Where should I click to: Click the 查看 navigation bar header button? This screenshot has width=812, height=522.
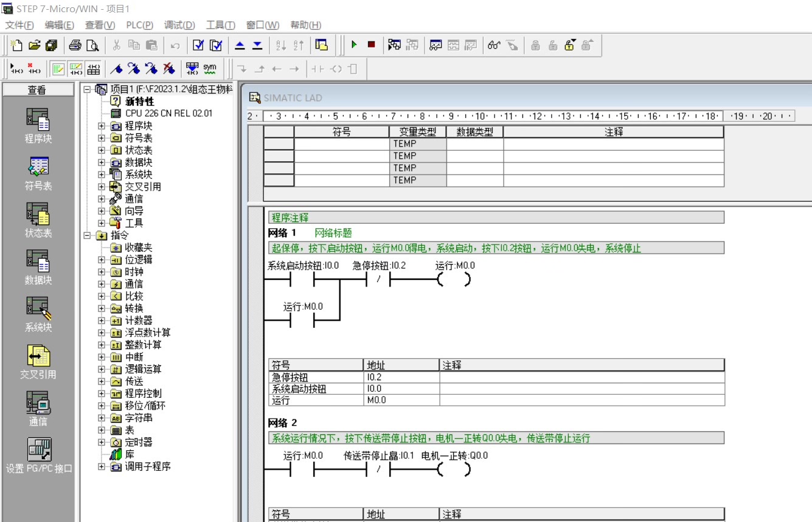click(x=37, y=89)
